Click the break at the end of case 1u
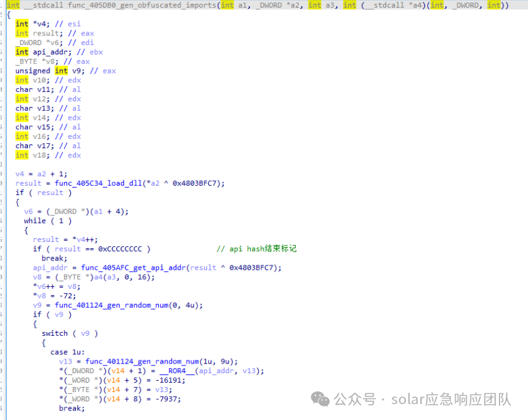This screenshot has height=420, width=528. (72, 409)
